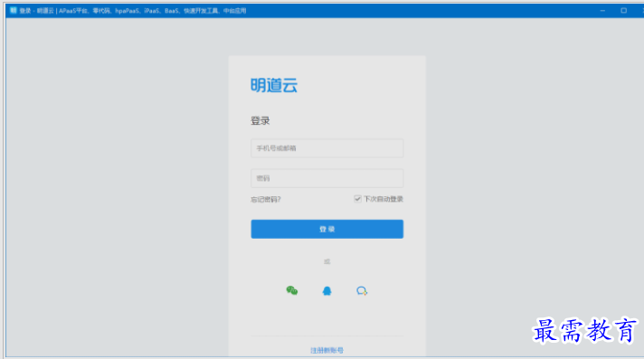The image size is (644, 359).
Task: Click the window title bar text
Action: tap(133, 11)
